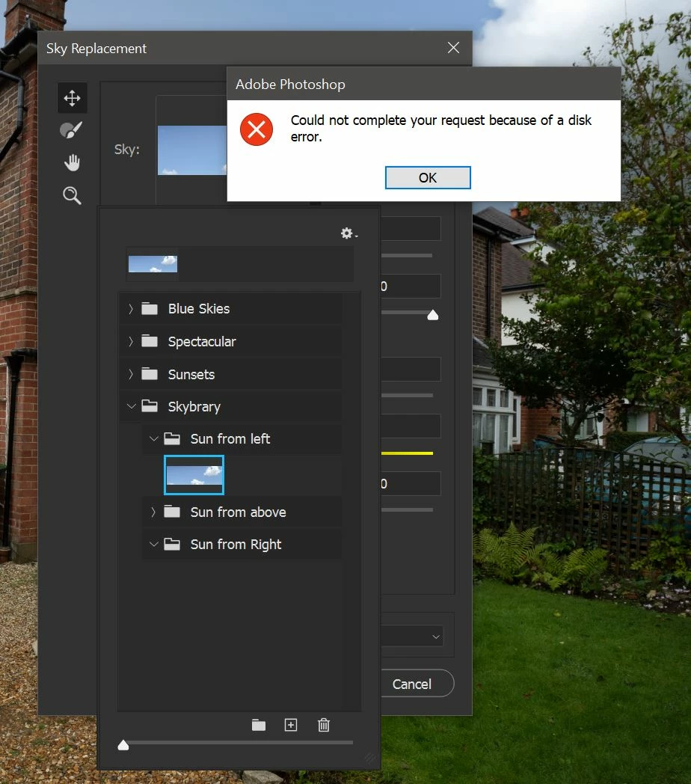The height and width of the screenshot is (784, 691).
Task: Collapse the Sun from left subgroup
Action: (153, 439)
